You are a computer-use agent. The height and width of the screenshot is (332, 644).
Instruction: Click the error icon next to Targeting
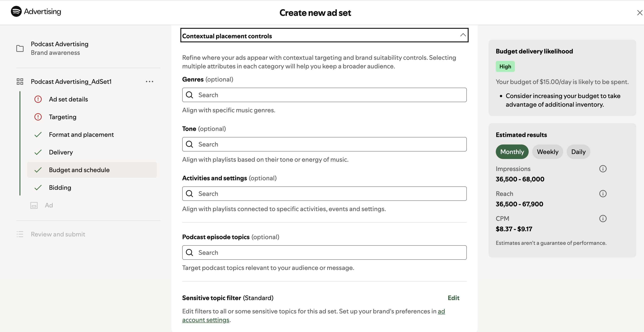[x=38, y=117]
